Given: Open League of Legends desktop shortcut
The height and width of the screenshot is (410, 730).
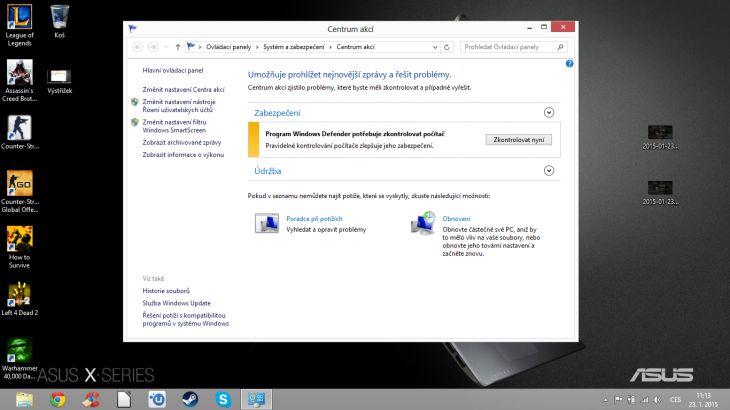Looking at the screenshot, I should tap(19, 25).
